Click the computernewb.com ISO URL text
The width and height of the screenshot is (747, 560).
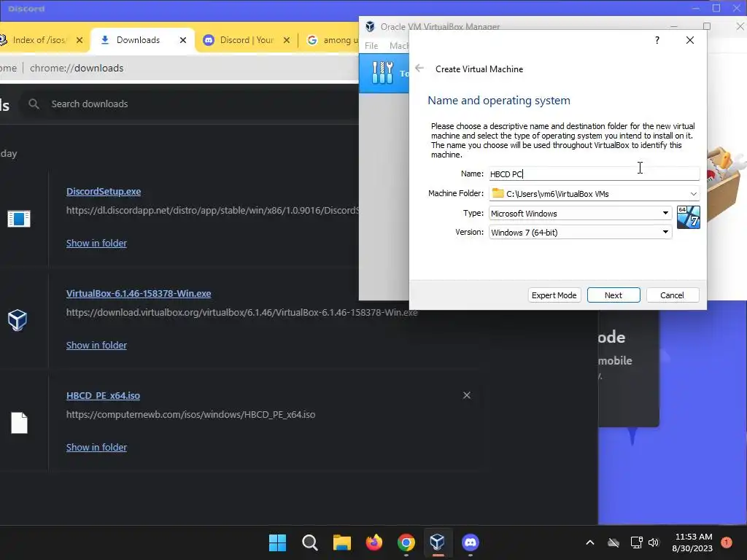190,414
